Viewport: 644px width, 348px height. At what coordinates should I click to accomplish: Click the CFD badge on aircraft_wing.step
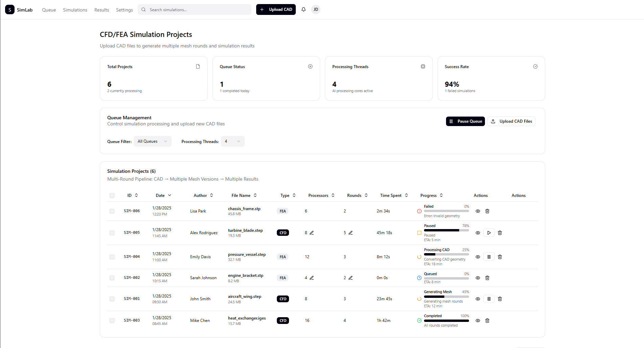click(x=283, y=299)
